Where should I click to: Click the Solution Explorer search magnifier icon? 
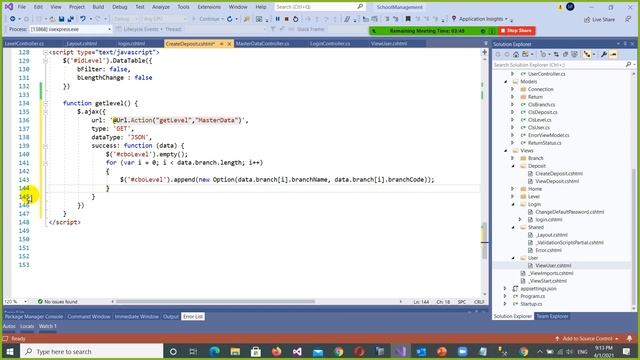pos(628,64)
